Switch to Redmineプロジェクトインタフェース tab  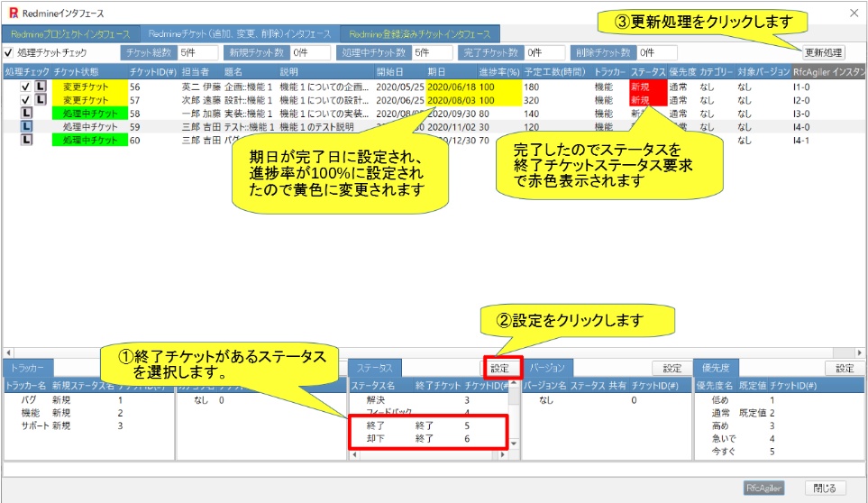pyautogui.click(x=70, y=33)
